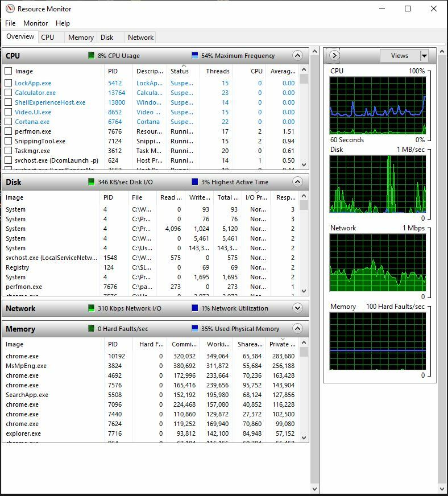Check the Calculator.exe process checkbox
The height and width of the screenshot is (496, 448).
click(x=9, y=93)
